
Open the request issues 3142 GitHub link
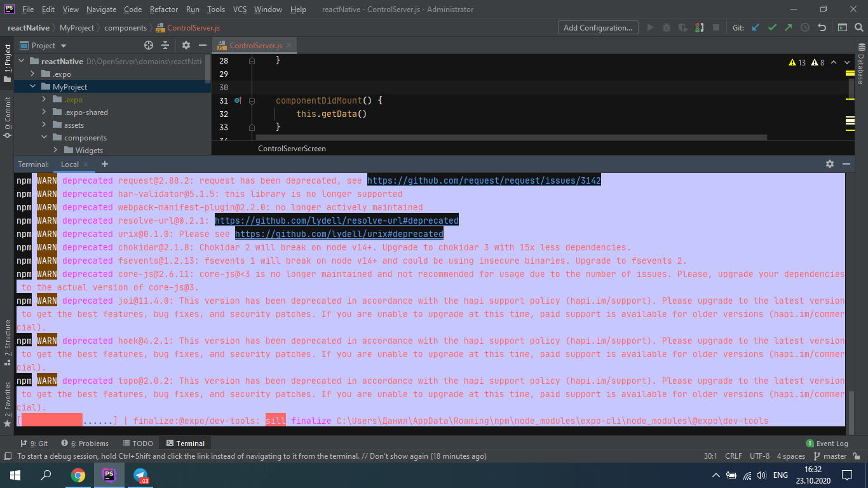484,180
